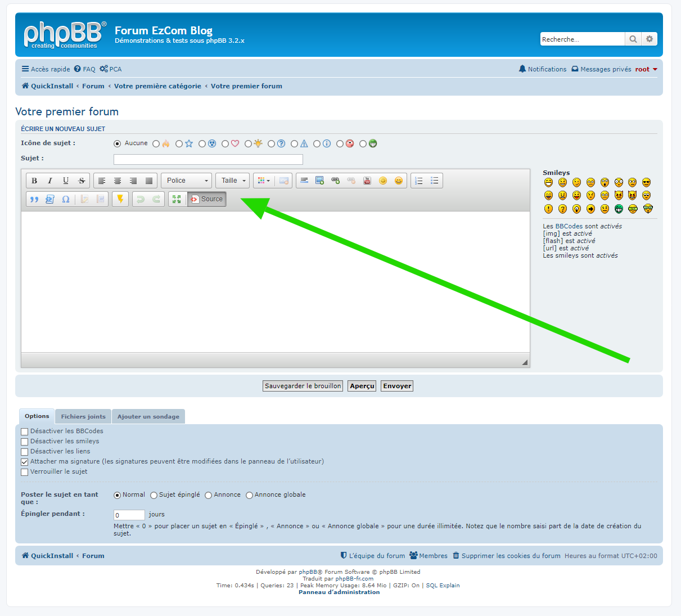Center-align the text
The width and height of the screenshot is (681, 616).
point(118,181)
